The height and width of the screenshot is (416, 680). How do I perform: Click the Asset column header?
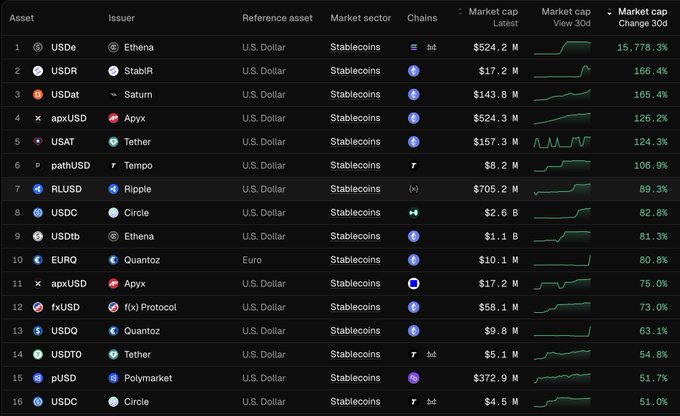22,18
